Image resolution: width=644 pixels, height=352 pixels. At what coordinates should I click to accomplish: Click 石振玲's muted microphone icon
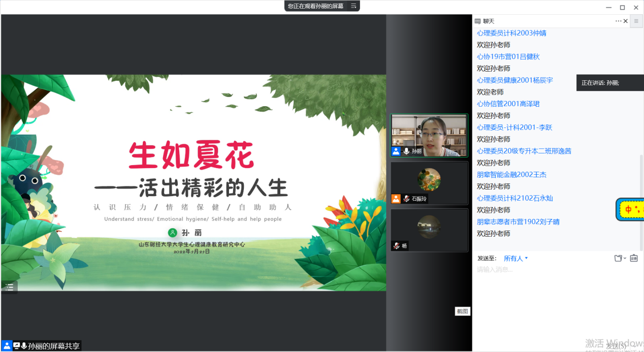[406, 199]
